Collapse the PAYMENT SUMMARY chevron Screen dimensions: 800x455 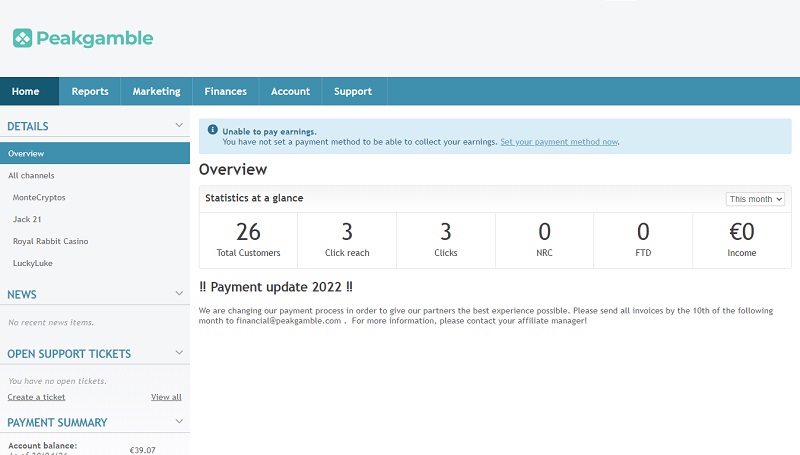(x=179, y=421)
